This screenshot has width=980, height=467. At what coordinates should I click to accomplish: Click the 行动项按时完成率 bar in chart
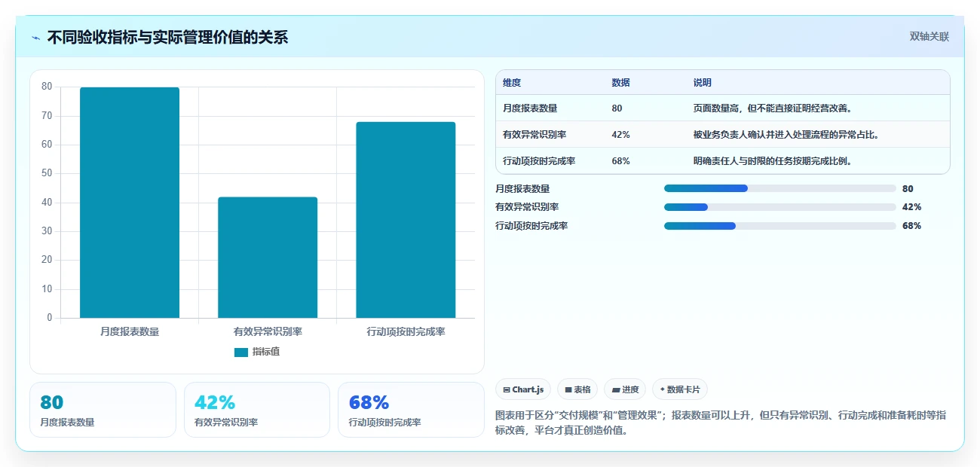pyautogui.click(x=406, y=220)
